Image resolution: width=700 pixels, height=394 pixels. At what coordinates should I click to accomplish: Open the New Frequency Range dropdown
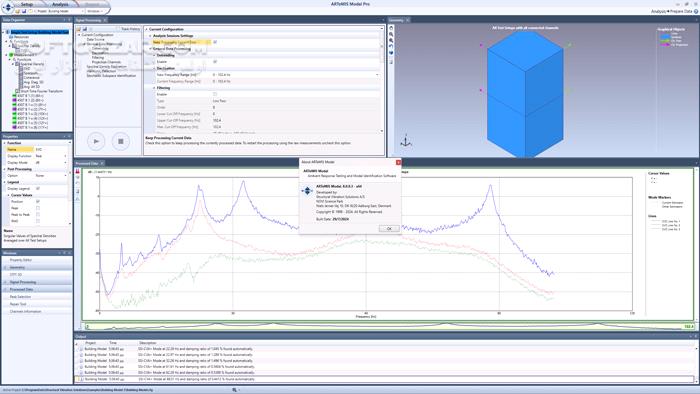point(296,75)
